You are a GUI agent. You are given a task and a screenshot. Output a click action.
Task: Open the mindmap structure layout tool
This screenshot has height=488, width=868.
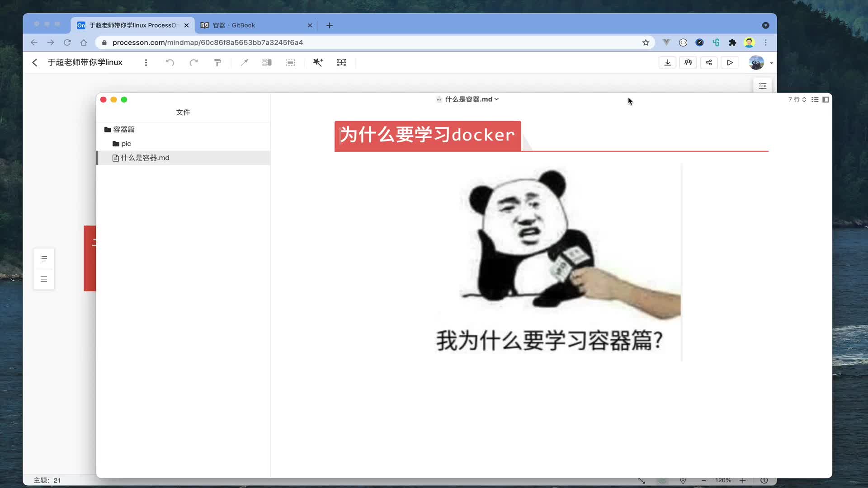[x=341, y=62]
